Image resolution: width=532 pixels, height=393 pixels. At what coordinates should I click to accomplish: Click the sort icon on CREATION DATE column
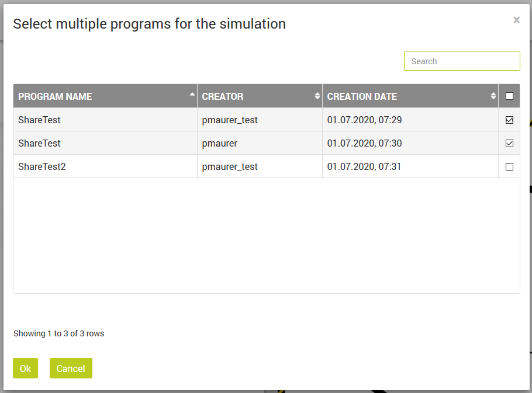pos(493,96)
